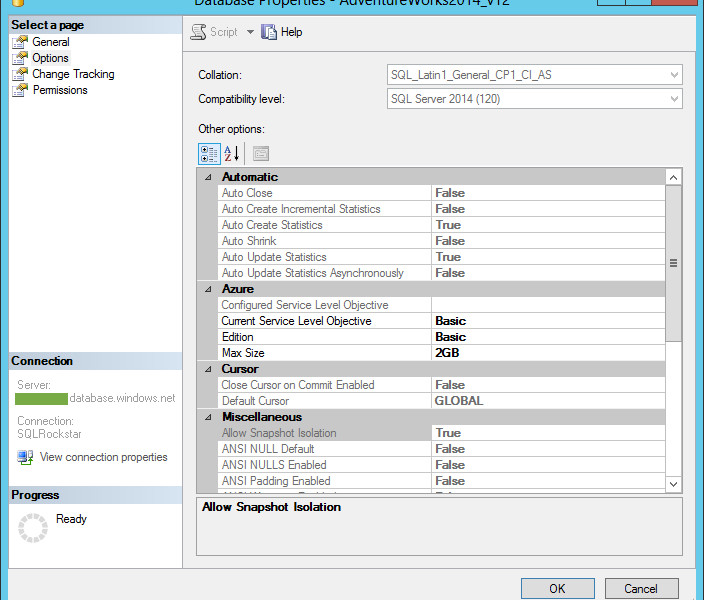This screenshot has width=704, height=600.
Task: Click the Edition Basic value
Action: tap(450, 337)
